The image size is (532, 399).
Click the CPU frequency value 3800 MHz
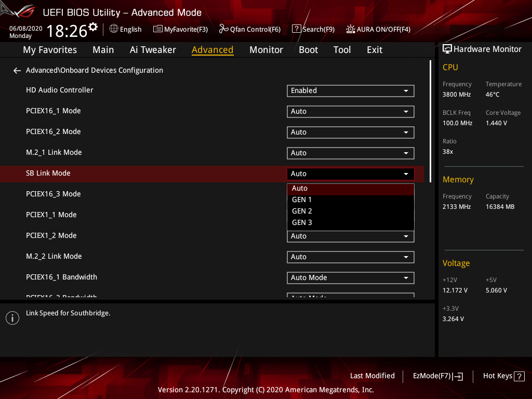point(456,95)
